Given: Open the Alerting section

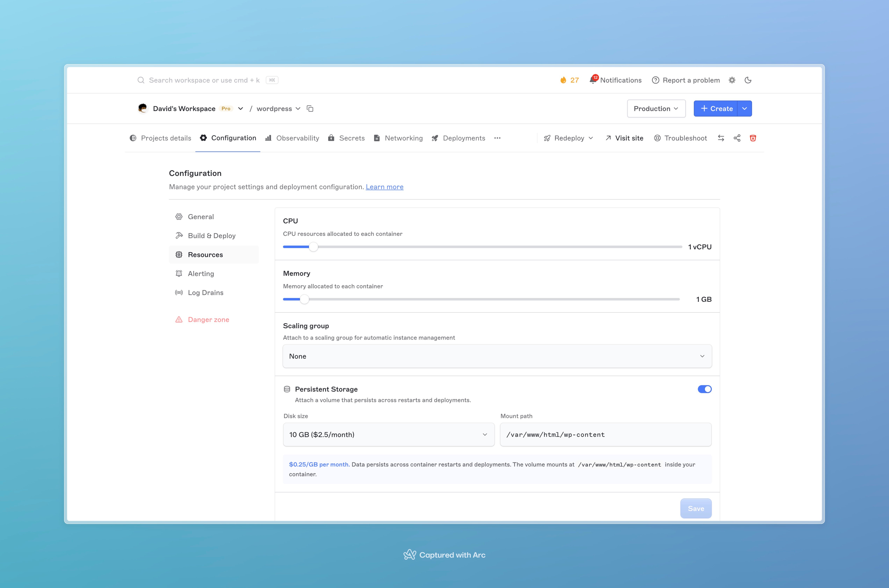Looking at the screenshot, I should [214, 274].
